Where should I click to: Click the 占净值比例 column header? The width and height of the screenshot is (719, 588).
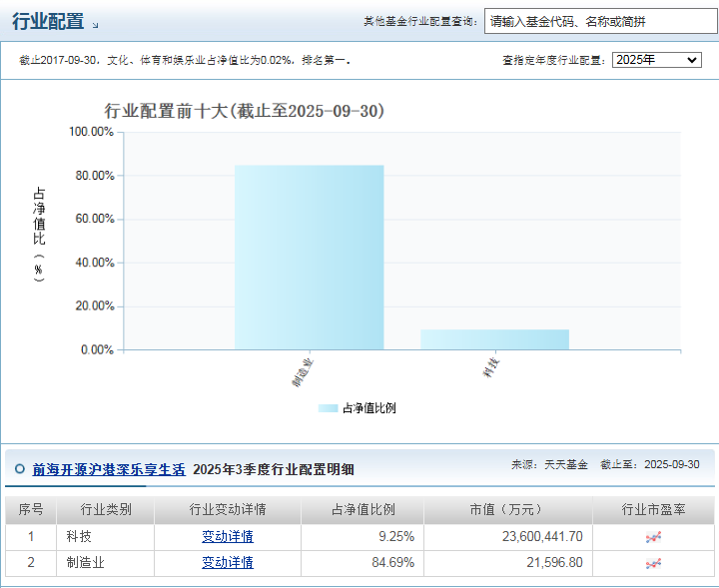(362, 509)
